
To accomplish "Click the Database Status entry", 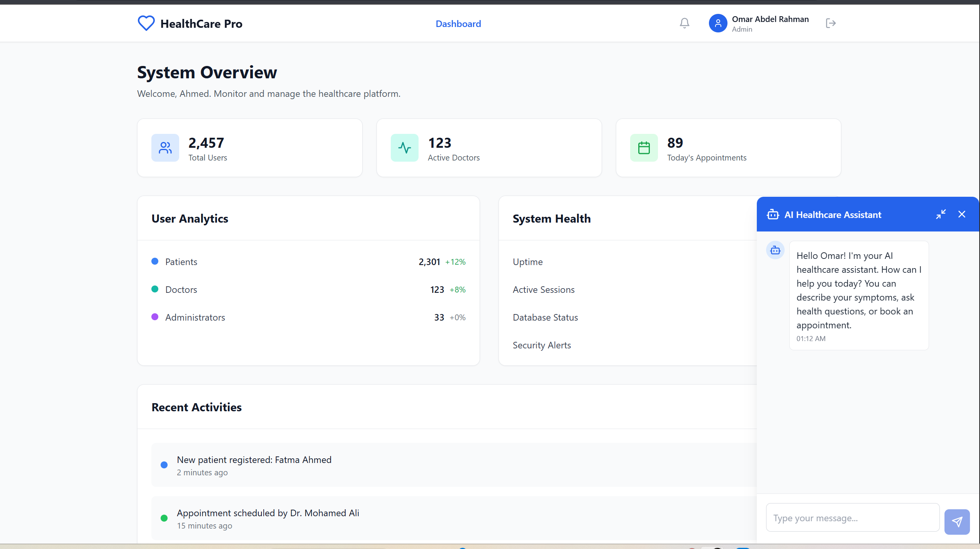I will click(545, 317).
